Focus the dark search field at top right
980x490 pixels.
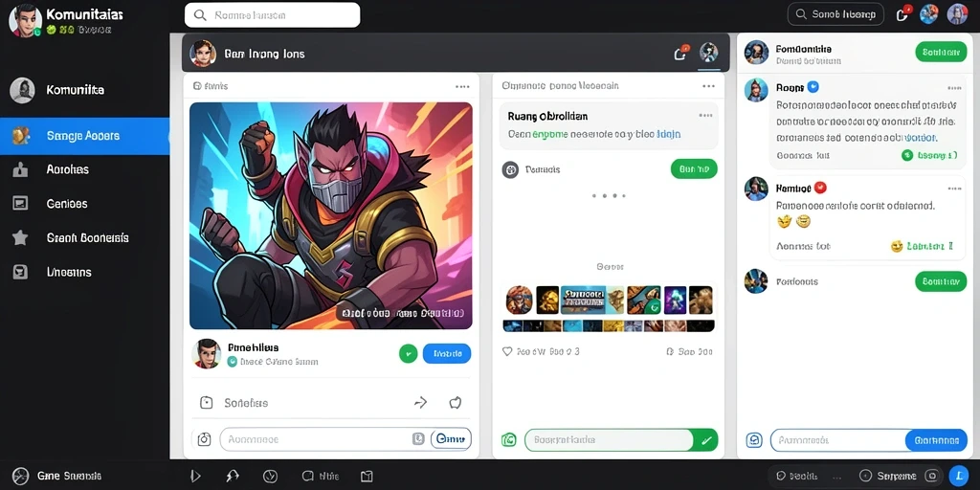pos(835,13)
